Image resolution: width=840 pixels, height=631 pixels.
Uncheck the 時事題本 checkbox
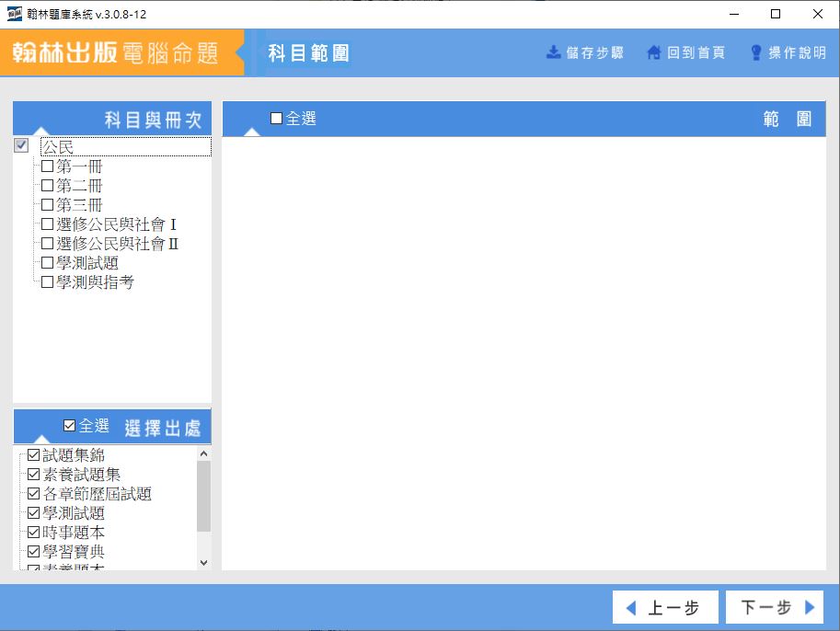click(33, 532)
